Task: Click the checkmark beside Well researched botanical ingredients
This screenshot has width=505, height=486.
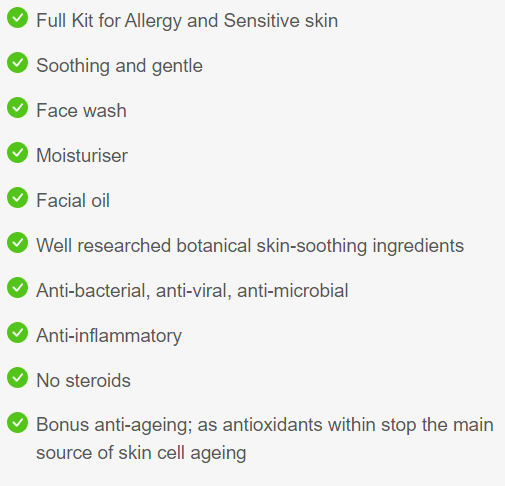Action: 17,242
